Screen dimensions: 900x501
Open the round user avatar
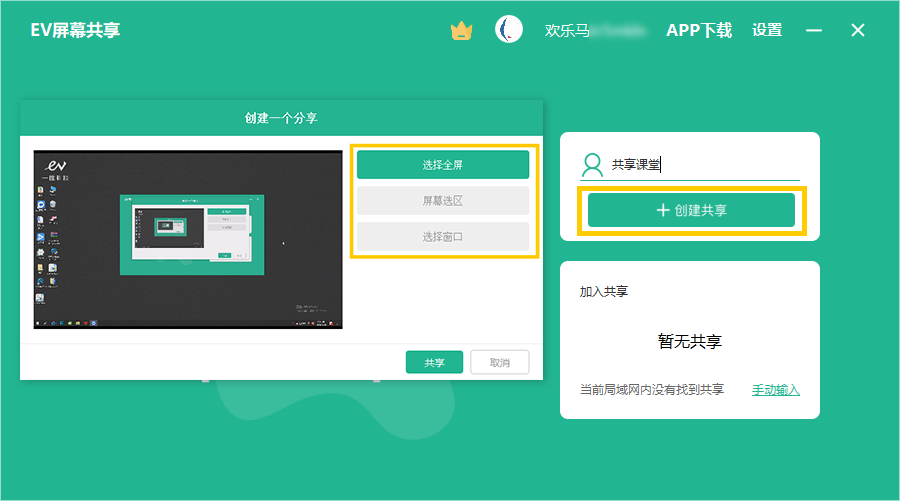(509, 29)
